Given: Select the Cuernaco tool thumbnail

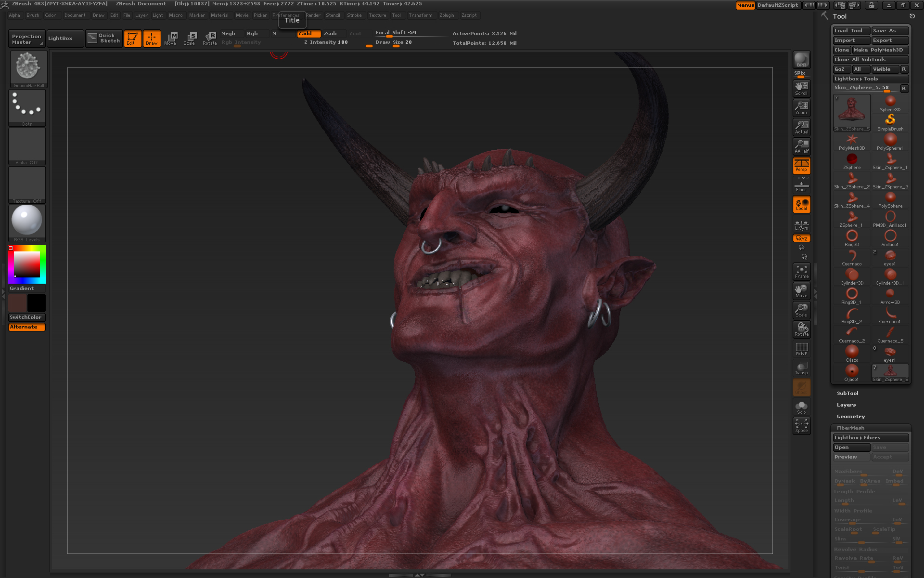Looking at the screenshot, I should 851,257.
